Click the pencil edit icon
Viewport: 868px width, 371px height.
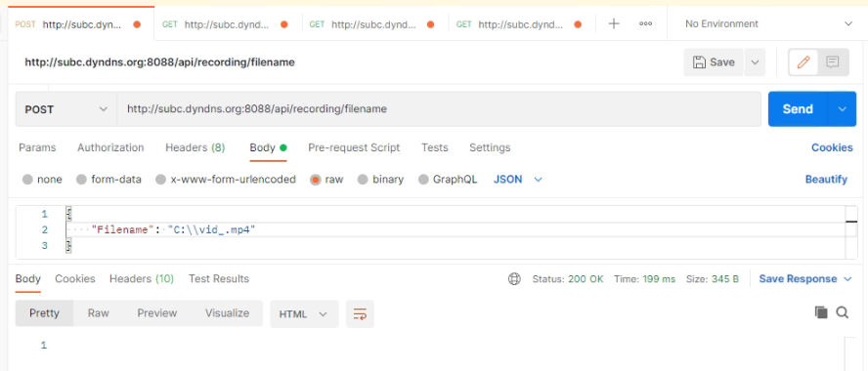point(803,62)
